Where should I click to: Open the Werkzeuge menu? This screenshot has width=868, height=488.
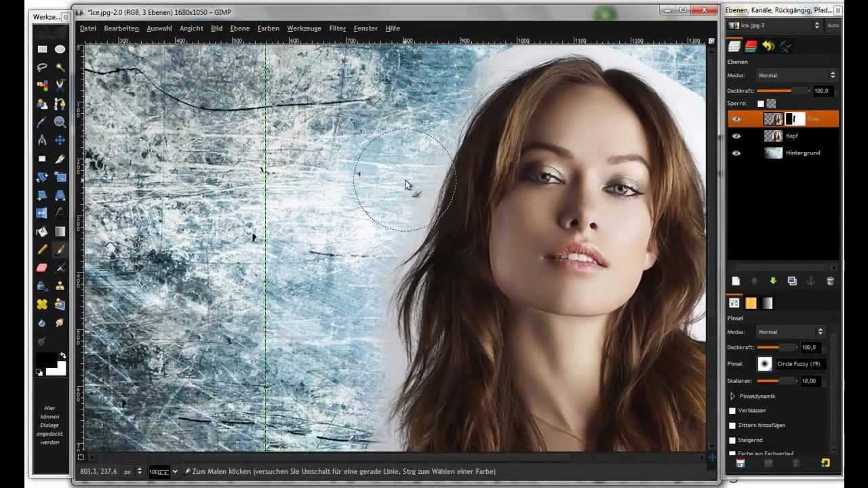[304, 28]
